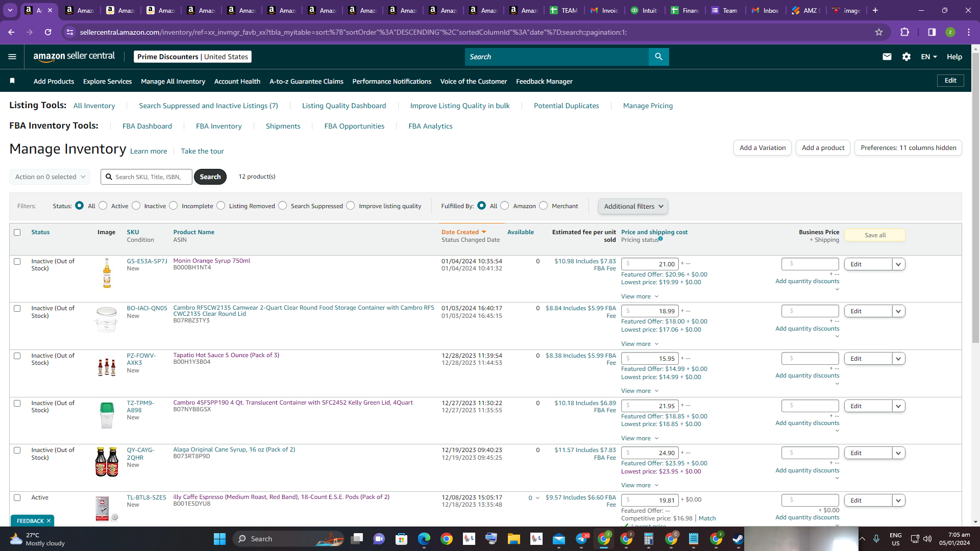Tick the select-all checkbox in table header
This screenshot has height=551, width=980.
(x=17, y=233)
